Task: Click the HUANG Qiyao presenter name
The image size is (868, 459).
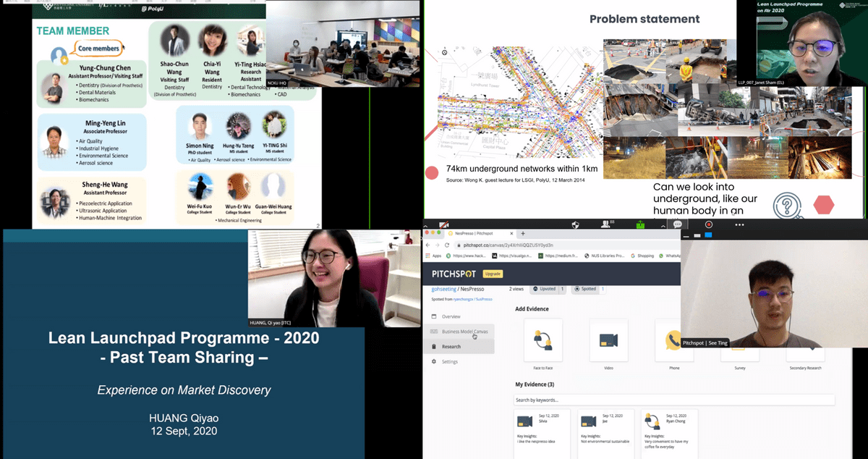Action: coord(184,418)
